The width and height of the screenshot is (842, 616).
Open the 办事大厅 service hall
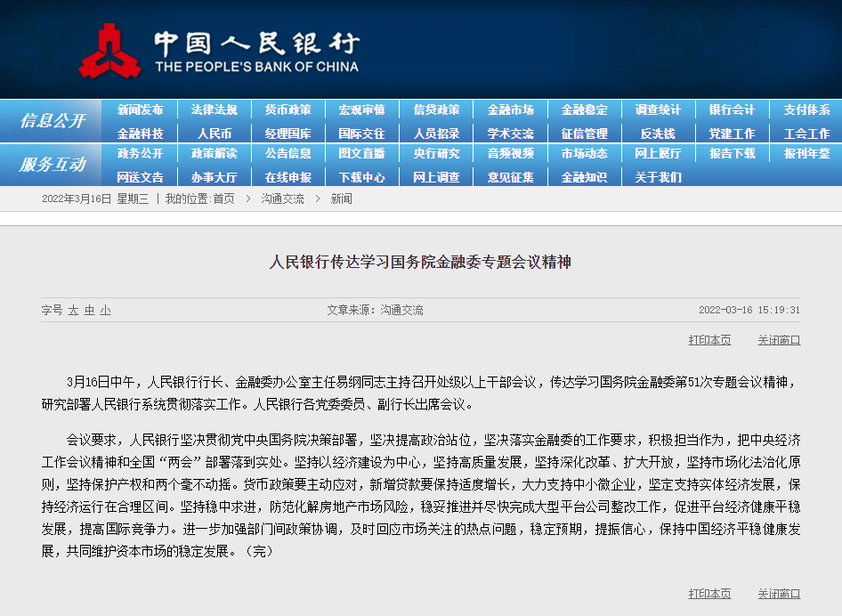[x=214, y=177]
